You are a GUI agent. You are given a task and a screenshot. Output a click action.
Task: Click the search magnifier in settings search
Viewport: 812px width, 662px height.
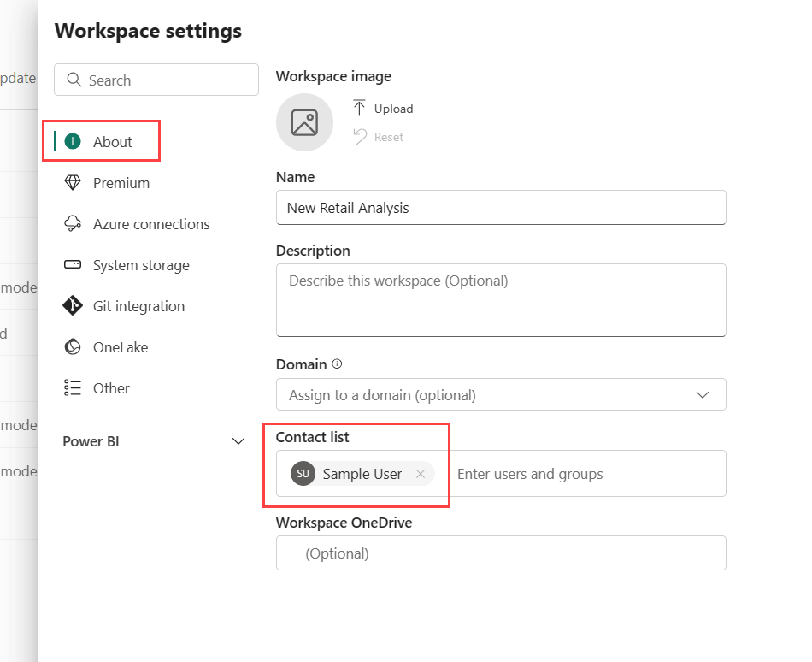click(75, 79)
